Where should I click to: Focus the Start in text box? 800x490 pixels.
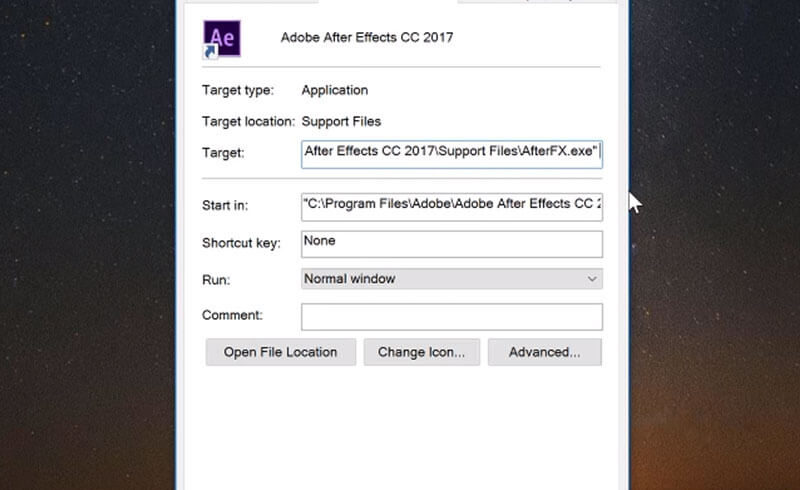click(452, 207)
